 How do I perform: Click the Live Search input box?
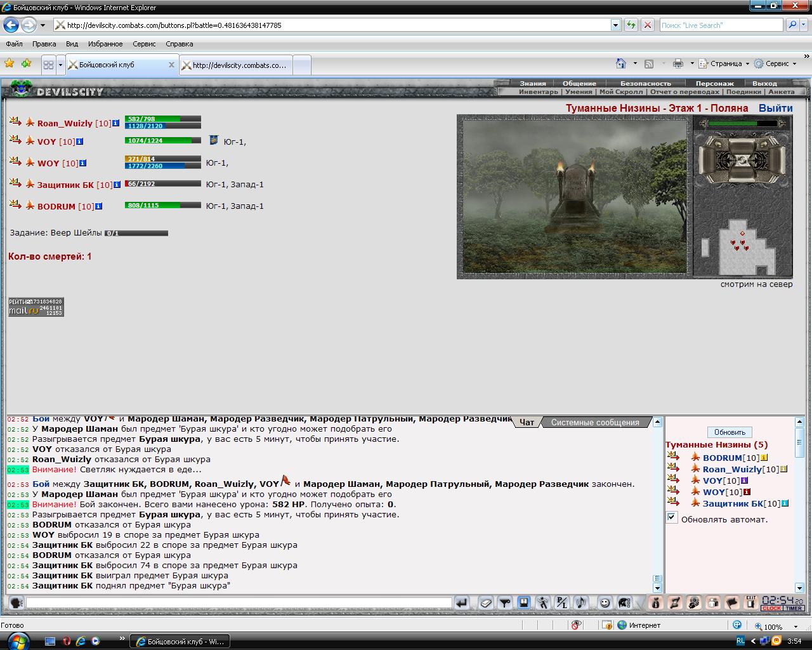point(721,25)
